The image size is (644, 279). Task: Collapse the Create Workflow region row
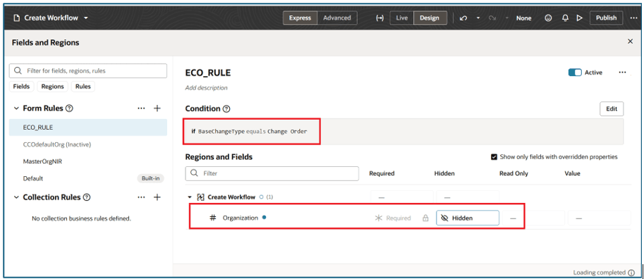[x=190, y=197]
